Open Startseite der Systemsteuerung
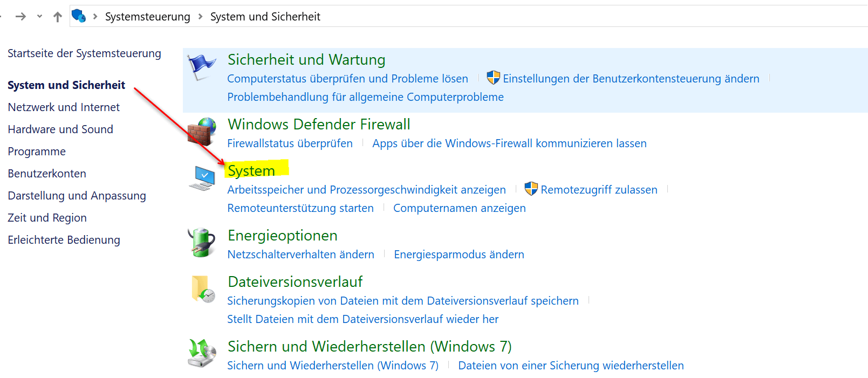This screenshot has width=868, height=378. pyautogui.click(x=84, y=53)
